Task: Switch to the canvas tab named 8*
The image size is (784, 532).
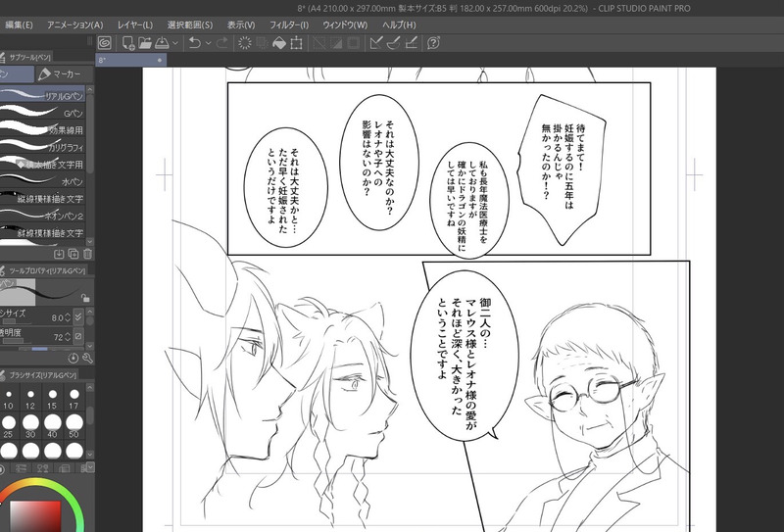Action: 131,60
